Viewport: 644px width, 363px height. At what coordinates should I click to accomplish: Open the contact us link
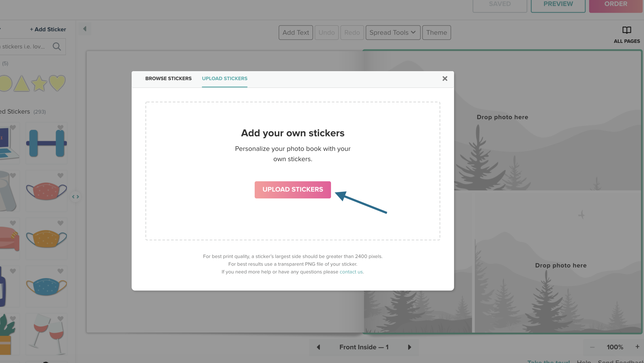(x=351, y=272)
